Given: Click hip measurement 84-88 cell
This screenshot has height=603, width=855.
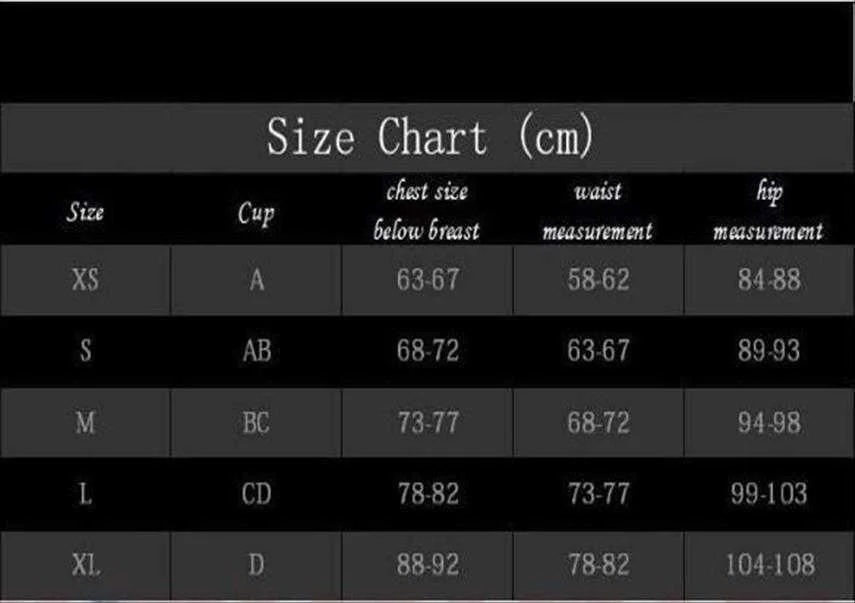Looking at the screenshot, I should point(769,280).
